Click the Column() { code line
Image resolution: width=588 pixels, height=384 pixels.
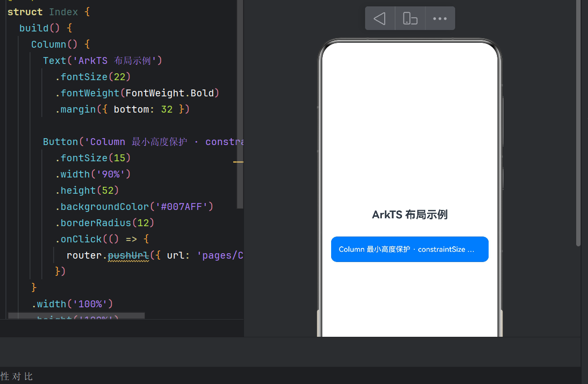pyautogui.click(x=61, y=44)
